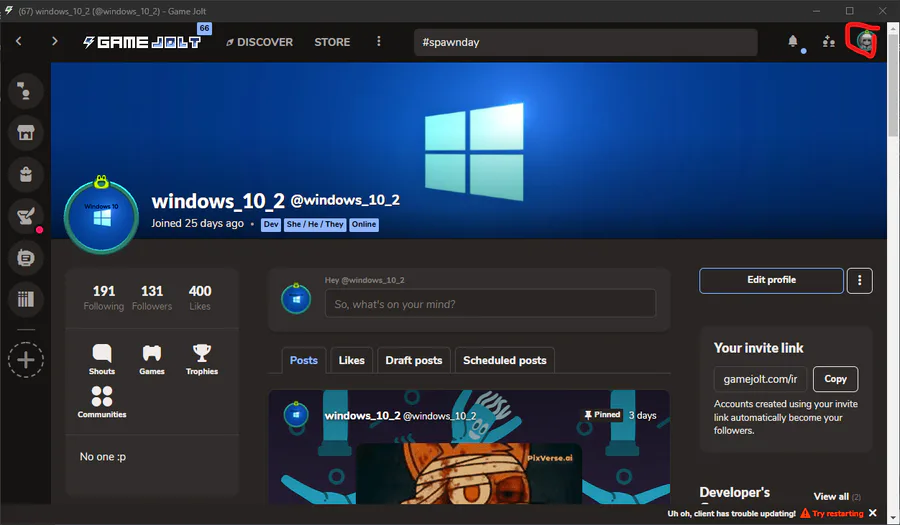
Task: Open friends list icon
Action: 828,41
